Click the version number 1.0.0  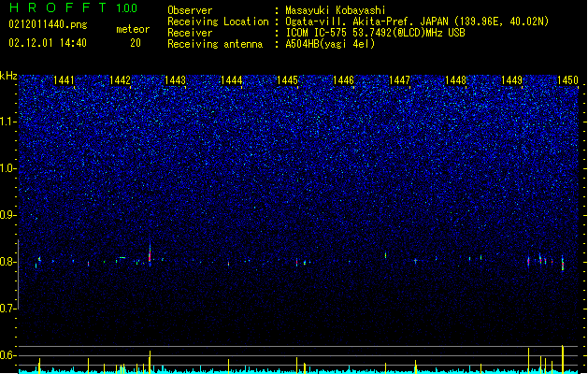tap(126, 8)
